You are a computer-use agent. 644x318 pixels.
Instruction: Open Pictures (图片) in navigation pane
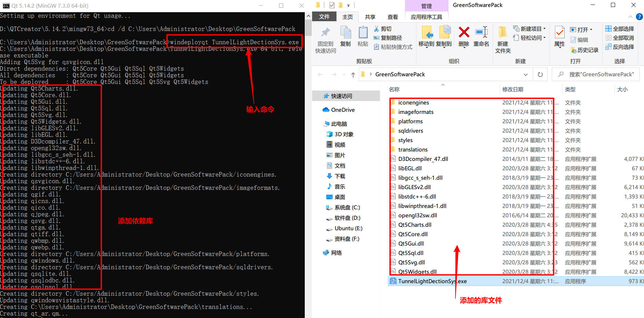coord(335,155)
